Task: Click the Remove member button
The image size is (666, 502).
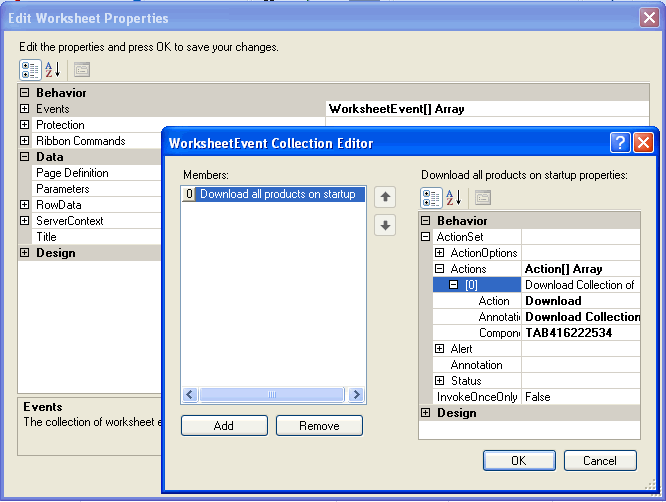Action: pyautogui.click(x=319, y=426)
